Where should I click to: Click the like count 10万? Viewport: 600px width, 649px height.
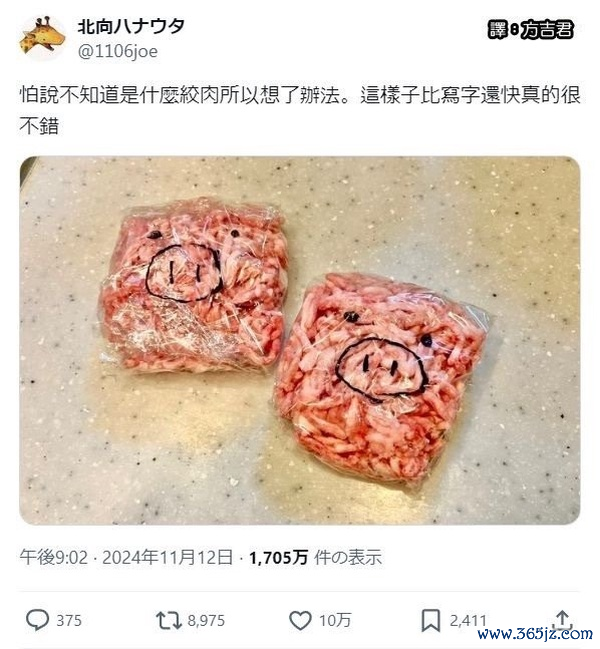335,621
